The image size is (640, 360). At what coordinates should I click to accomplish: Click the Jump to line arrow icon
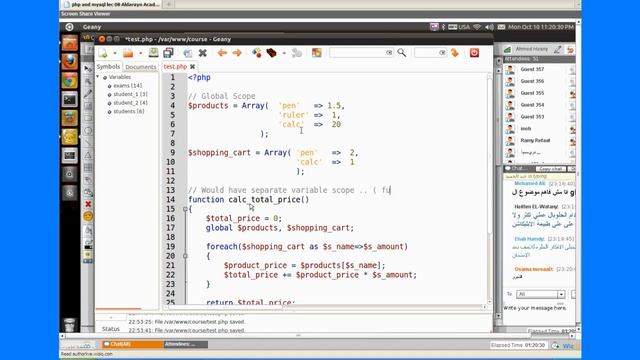[455, 53]
